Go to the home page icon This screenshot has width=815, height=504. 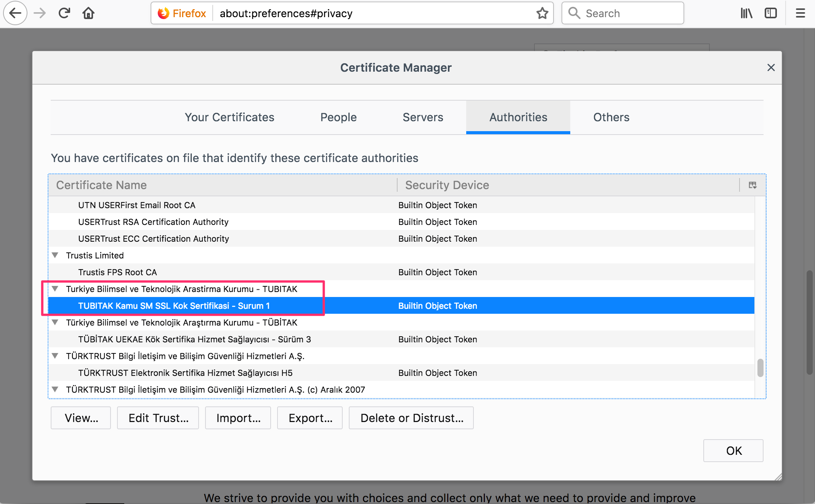click(x=88, y=13)
